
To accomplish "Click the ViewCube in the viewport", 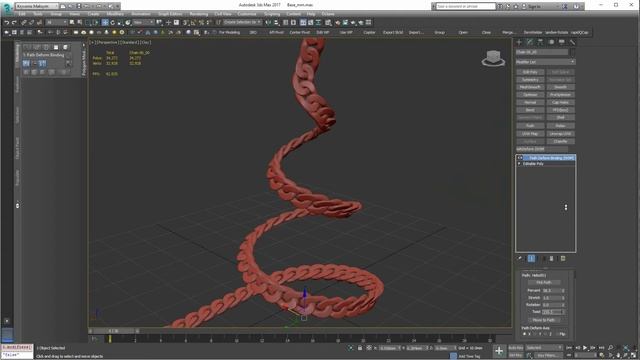I will point(493,58).
